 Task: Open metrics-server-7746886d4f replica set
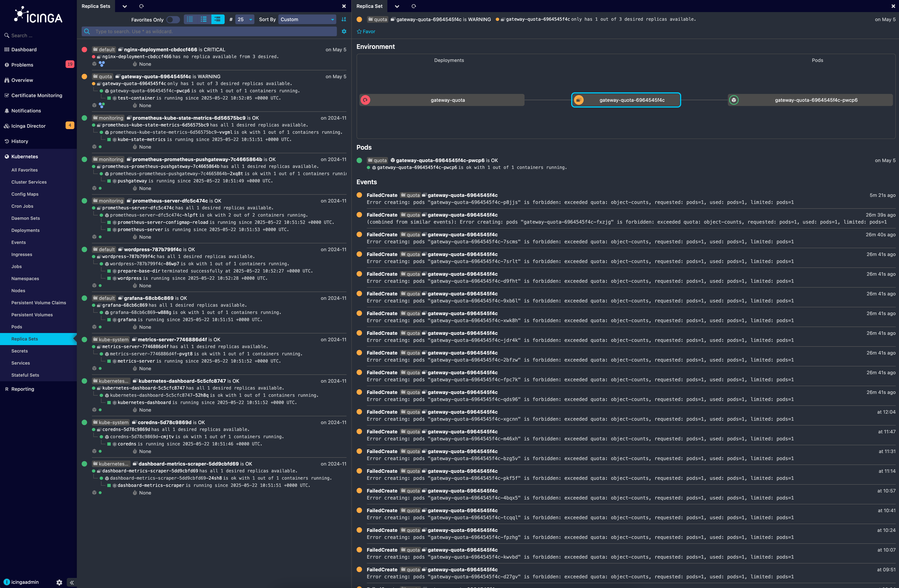click(x=172, y=340)
